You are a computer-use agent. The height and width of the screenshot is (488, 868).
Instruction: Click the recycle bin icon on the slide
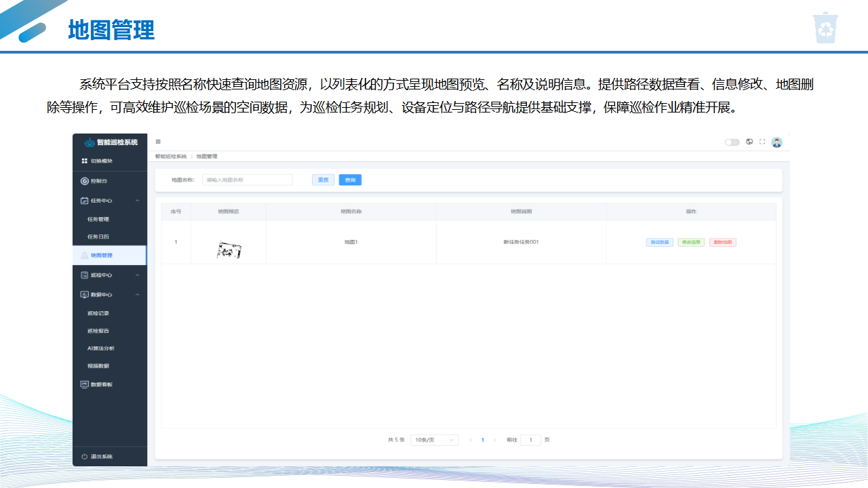click(x=826, y=28)
